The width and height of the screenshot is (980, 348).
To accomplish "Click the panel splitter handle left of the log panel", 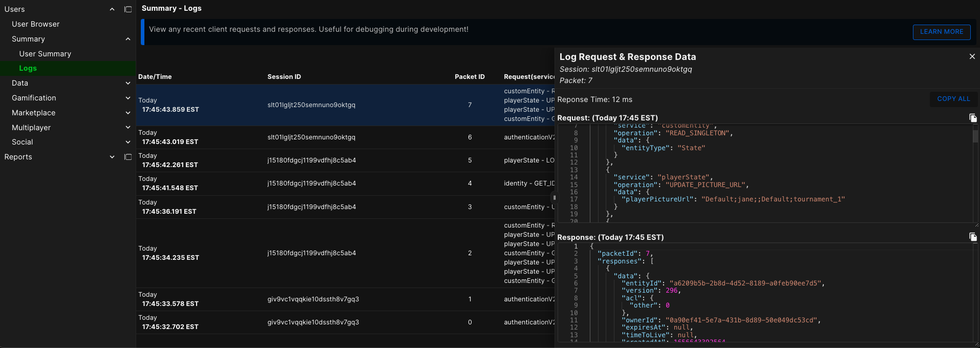I will [x=554, y=197].
